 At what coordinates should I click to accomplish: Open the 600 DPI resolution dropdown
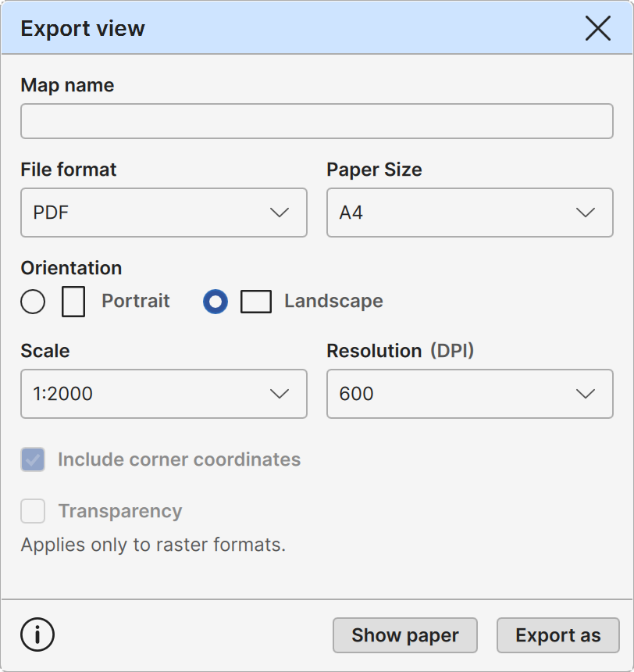pyautogui.click(x=470, y=394)
